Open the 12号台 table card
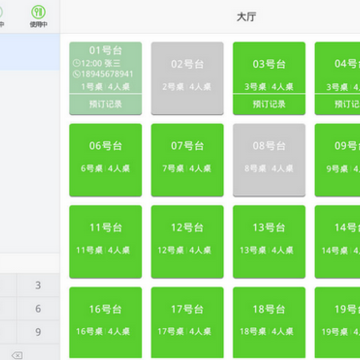Viewport: 360px width, 360px height. tap(187, 242)
